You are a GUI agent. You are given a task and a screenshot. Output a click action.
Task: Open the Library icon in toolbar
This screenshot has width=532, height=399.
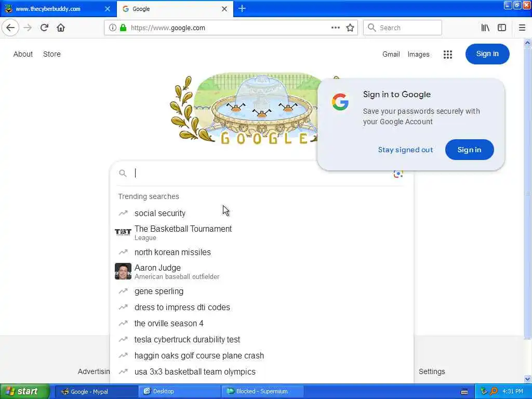(485, 28)
